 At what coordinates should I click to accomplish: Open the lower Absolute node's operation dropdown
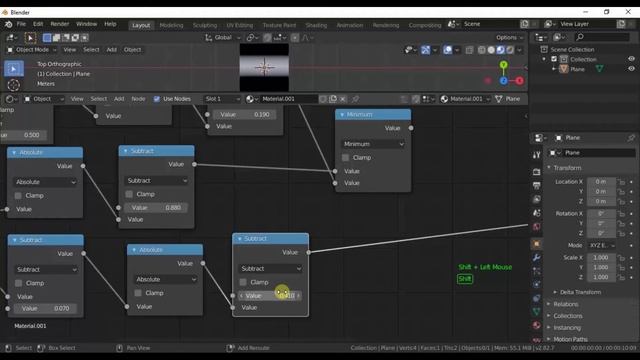(165, 279)
